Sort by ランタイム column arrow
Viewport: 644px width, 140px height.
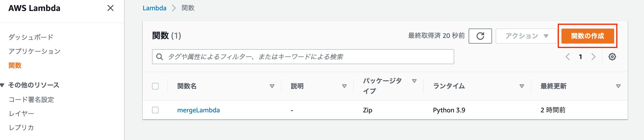click(522, 86)
